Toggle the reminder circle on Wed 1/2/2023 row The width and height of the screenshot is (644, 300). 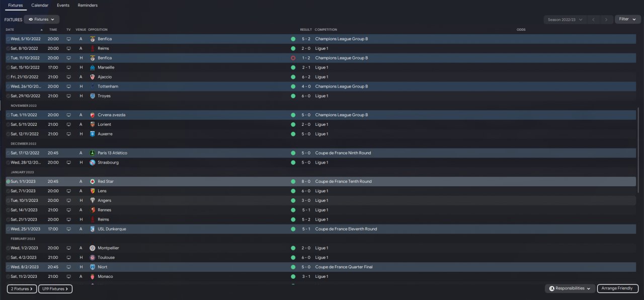pos(8,248)
